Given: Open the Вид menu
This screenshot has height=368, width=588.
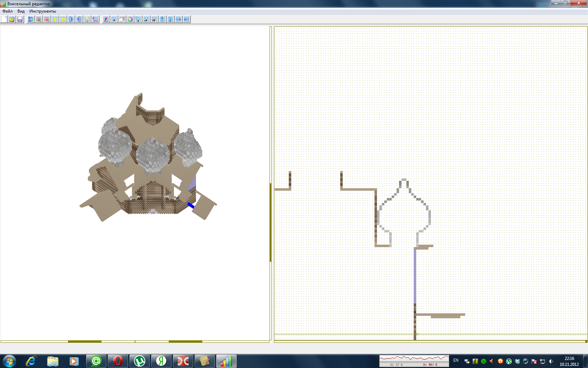Looking at the screenshot, I should pyautogui.click(x=21, y=11).
